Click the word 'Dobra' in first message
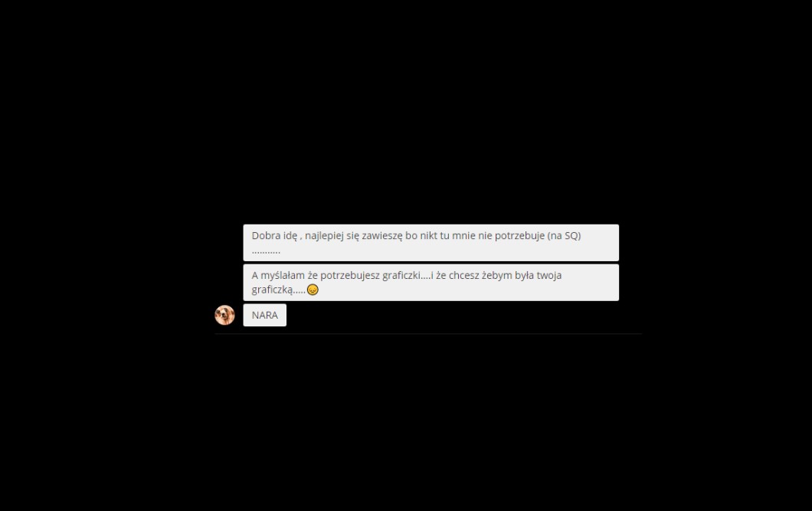This screenshot has width=812, height=511. (266, 235)
